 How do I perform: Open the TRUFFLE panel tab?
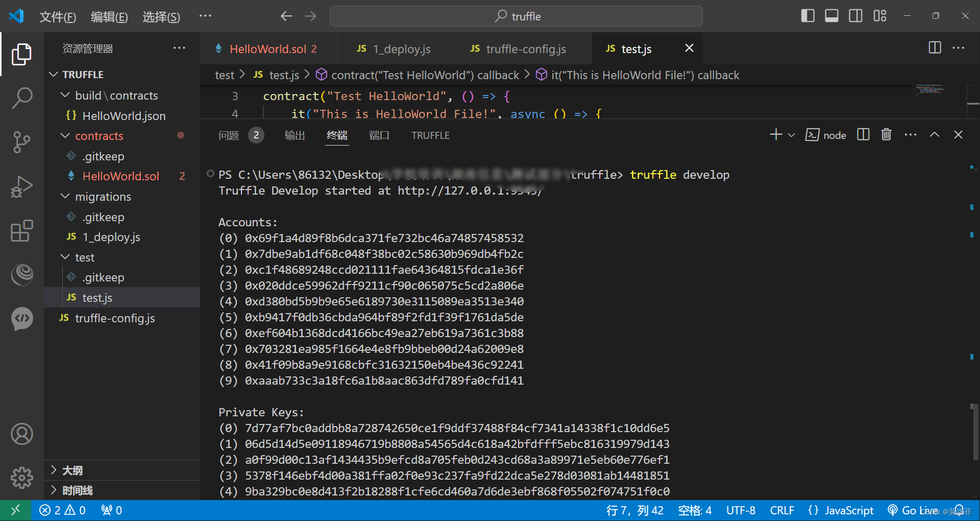430,135
